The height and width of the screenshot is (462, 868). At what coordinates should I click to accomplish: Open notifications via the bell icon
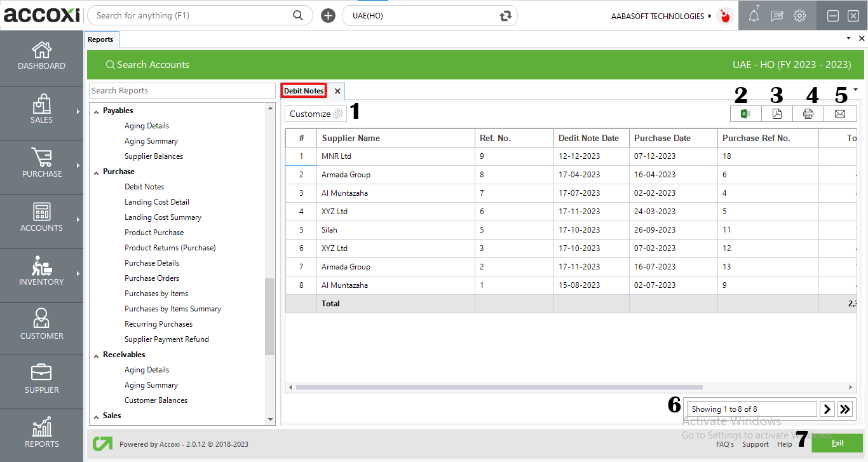click(x=754, y=15)
